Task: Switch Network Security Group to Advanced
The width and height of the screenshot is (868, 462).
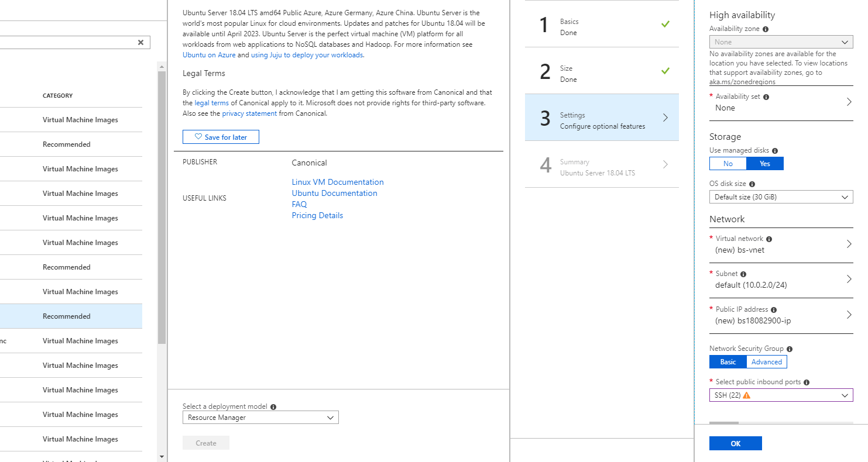Action: [x=766, y=362]
